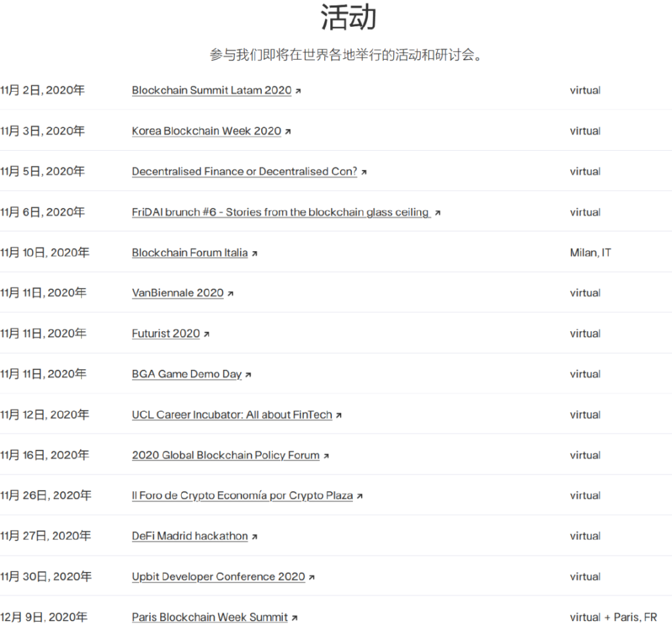Click the date in the VanBiennale 2020 row

pyautogui.click(x=43, y=293)
